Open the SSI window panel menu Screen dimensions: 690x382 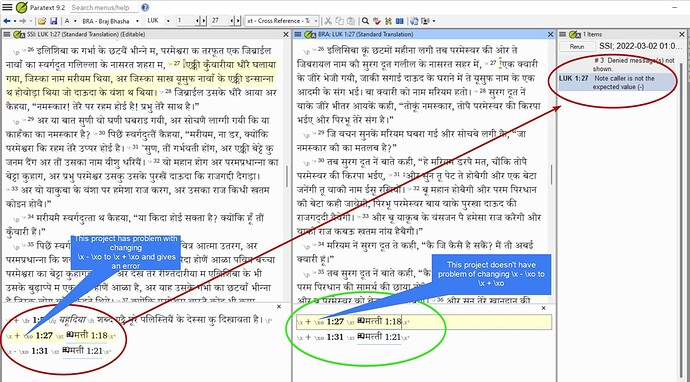click(x=7, y=34)
